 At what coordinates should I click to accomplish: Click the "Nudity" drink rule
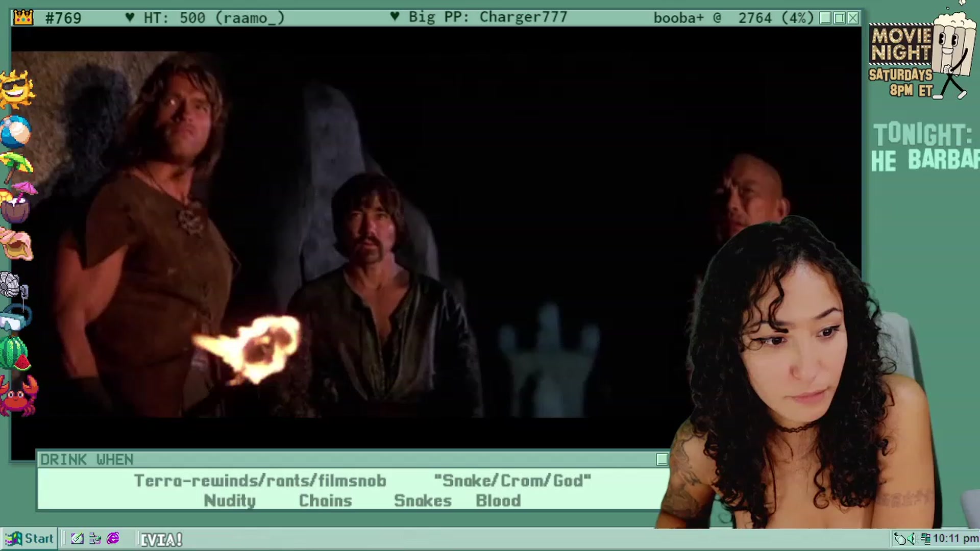pyautogui.click(x=230, y=501)
